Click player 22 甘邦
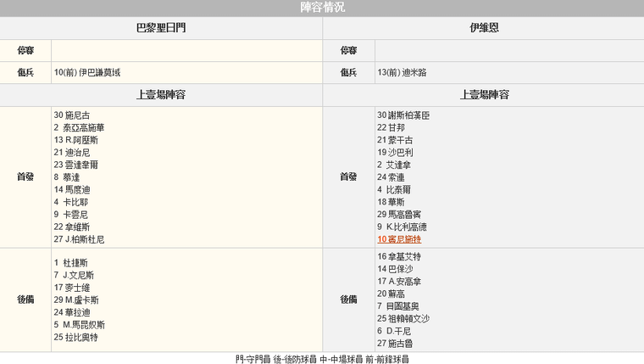 click(x=391, y=127)
